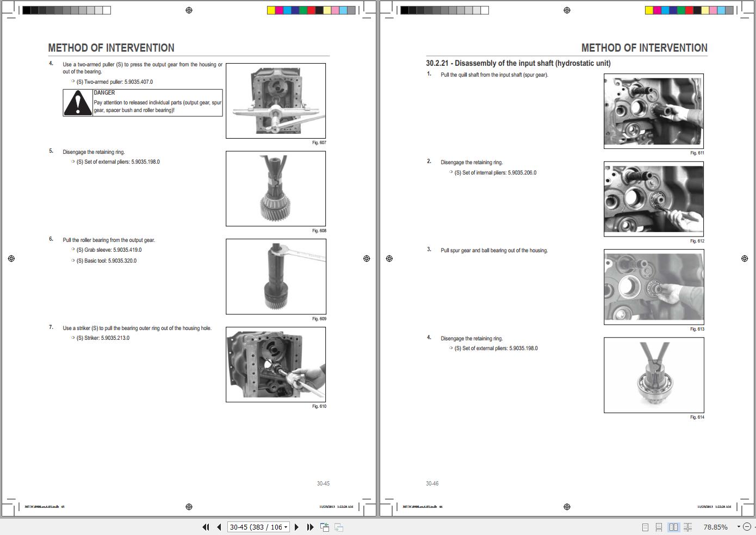This screenshot has width=756, height=535.
Task: Click the Fig. 610 striker photo
Action: click(x=276, y=364)
